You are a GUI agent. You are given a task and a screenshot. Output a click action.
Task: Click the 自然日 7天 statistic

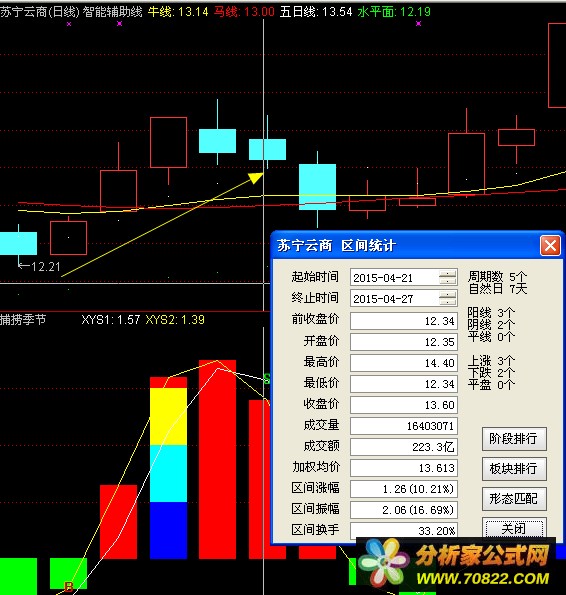[497, 289]
